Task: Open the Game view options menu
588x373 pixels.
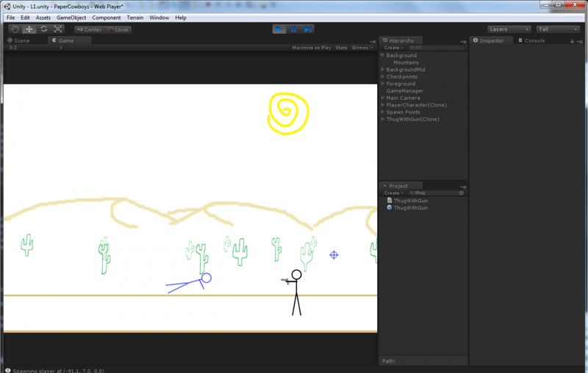Action: [373, 42]
